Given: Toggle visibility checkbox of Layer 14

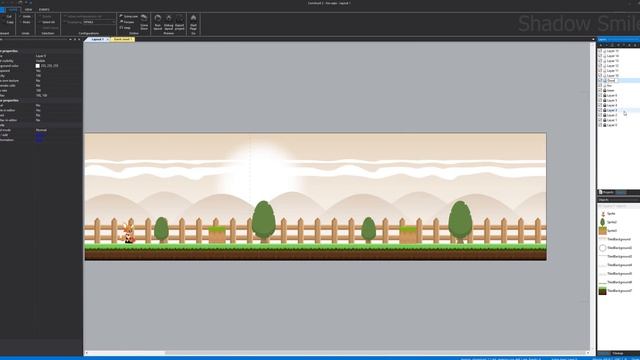Looking at the screenshot, I should click(600, 56).
